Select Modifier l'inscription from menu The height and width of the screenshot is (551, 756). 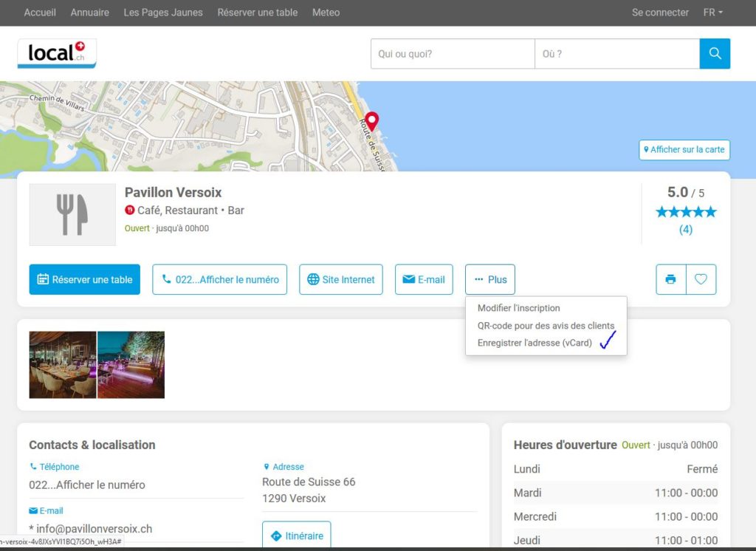coord(519,308)
